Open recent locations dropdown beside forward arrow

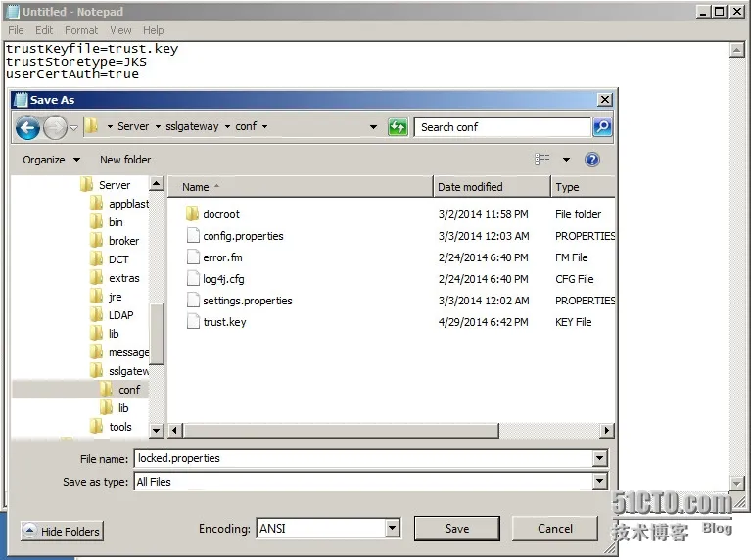(73, 128)
